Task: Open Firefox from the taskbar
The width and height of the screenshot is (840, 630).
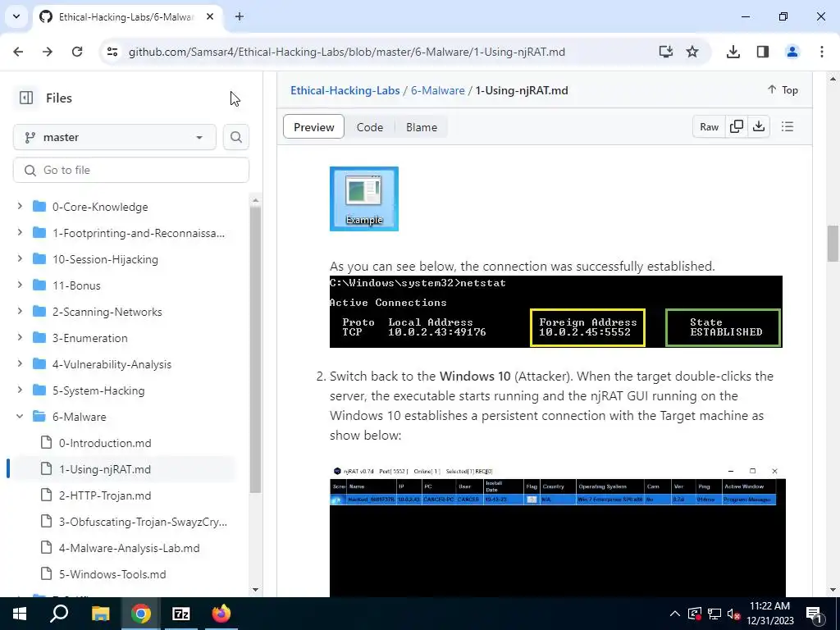Action: point(221,614)
